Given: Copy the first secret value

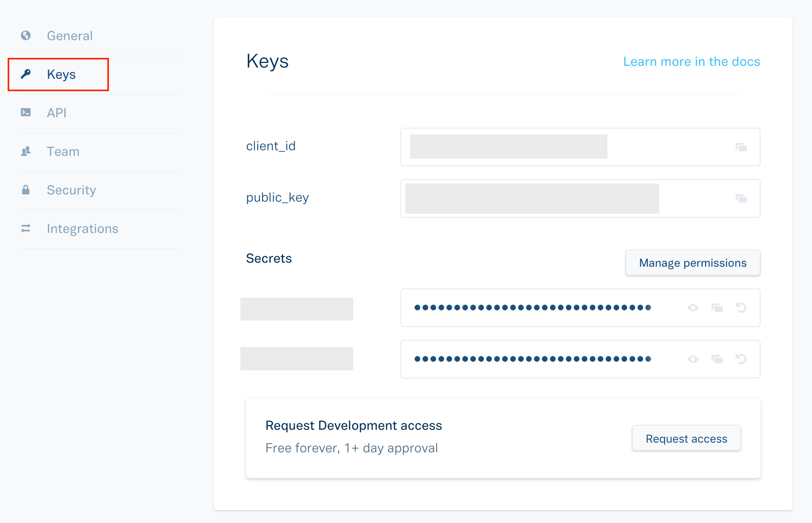Looking at the screenshot, I should click(x=717, y=308).
